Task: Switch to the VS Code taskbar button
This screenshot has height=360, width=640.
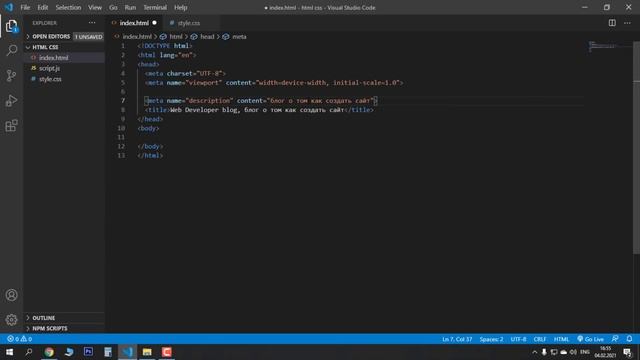Action: [x=127, y=352]
